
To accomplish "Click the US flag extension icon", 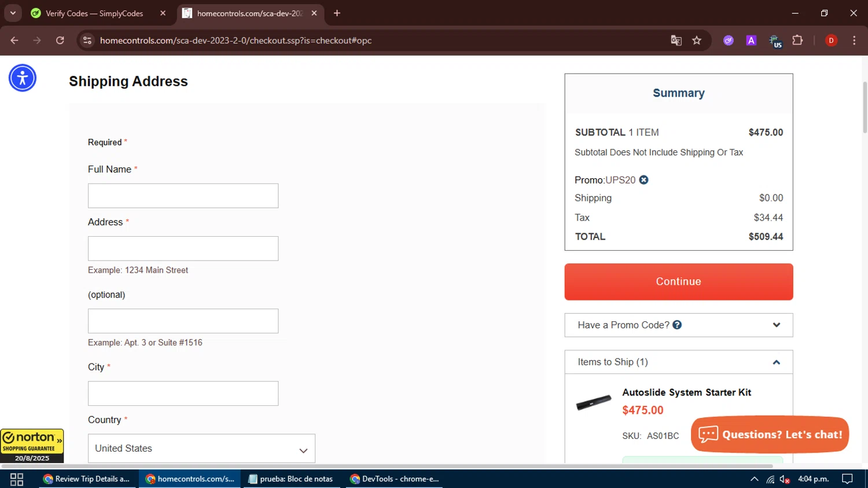I will point(775,41).
